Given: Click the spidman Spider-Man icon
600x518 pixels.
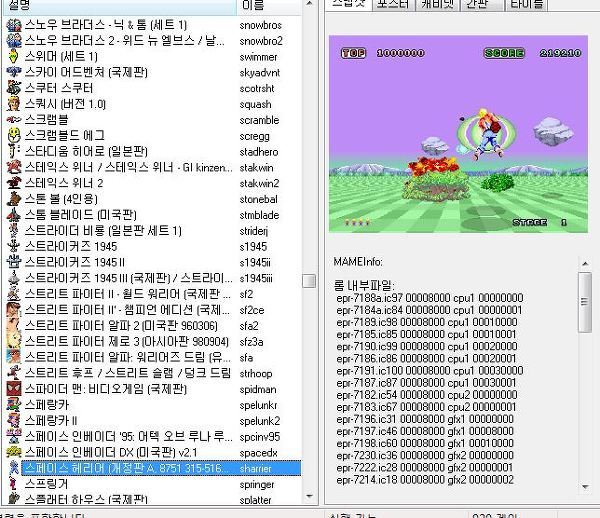Looking at the screenshot, I should click(14, 389).
